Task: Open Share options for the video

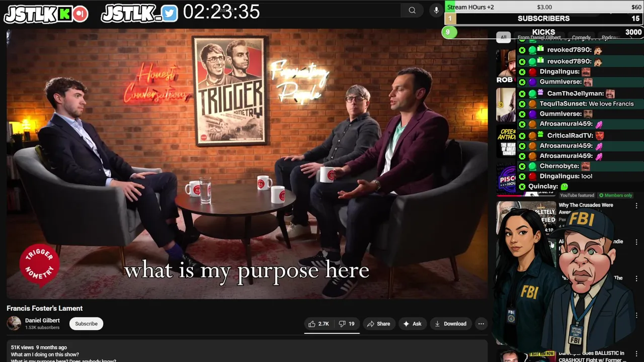Action: [x=379, y=324]
